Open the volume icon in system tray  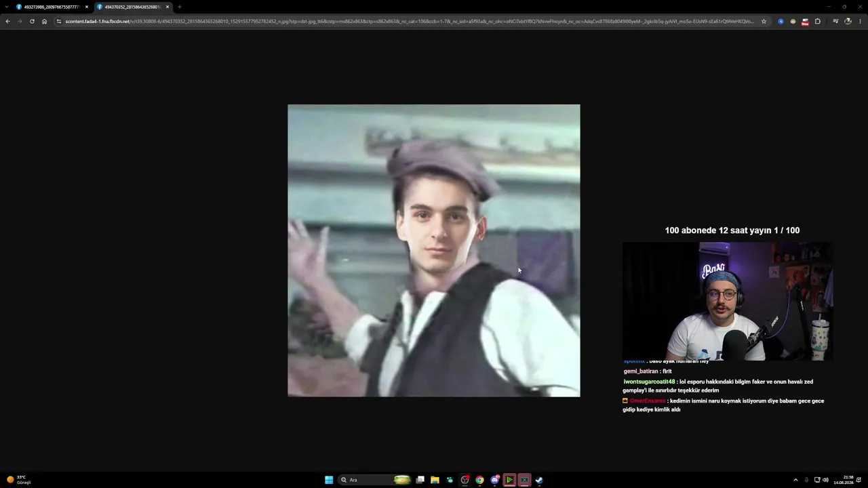point(825,480)
